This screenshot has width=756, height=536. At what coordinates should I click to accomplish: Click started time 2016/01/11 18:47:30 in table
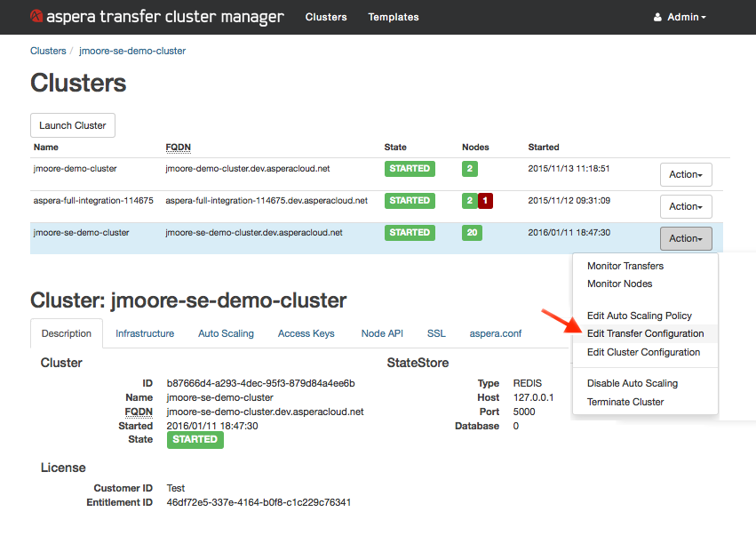[569, 233]
